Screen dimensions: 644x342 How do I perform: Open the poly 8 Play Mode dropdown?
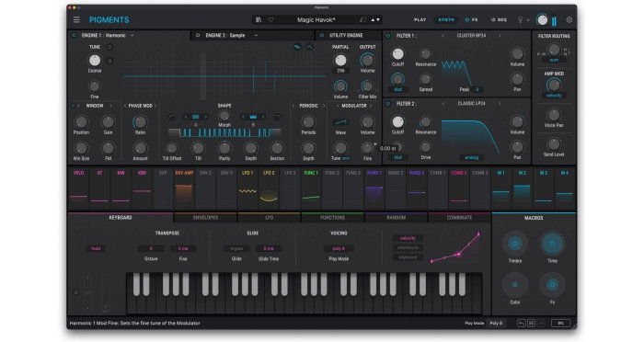(x=339, y=248)
